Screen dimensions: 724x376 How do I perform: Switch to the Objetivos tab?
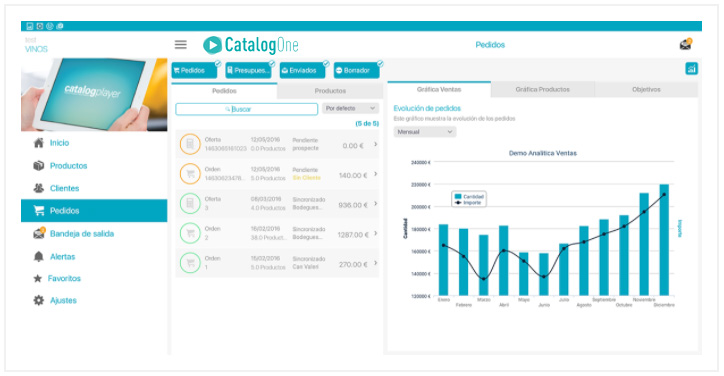[x=646, y=89]
